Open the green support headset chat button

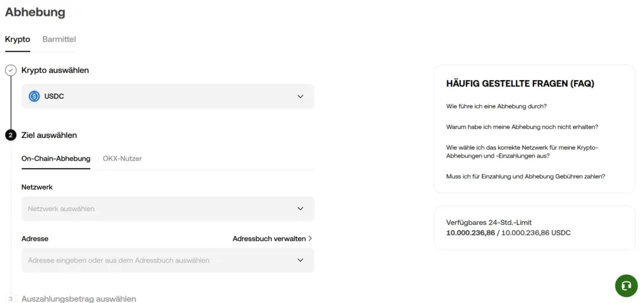coord(626,285)
